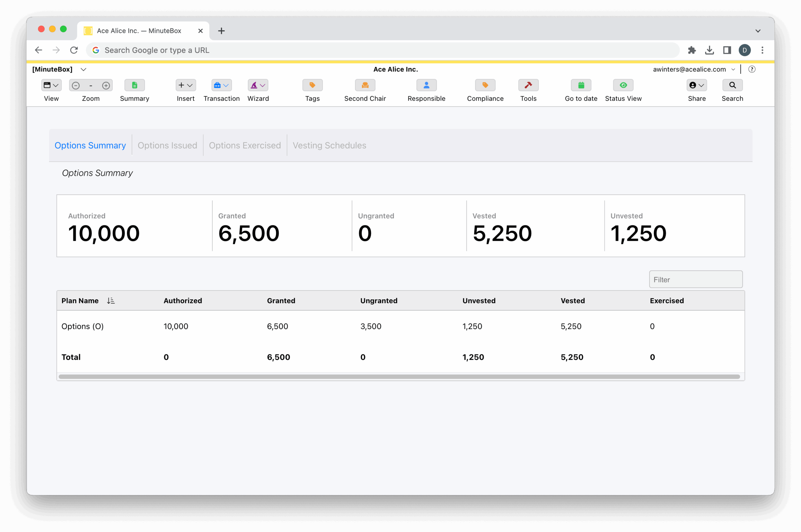Expand the Wizard dropdown
Viewport: 801px width, 532px height.
tap(258, 85)
